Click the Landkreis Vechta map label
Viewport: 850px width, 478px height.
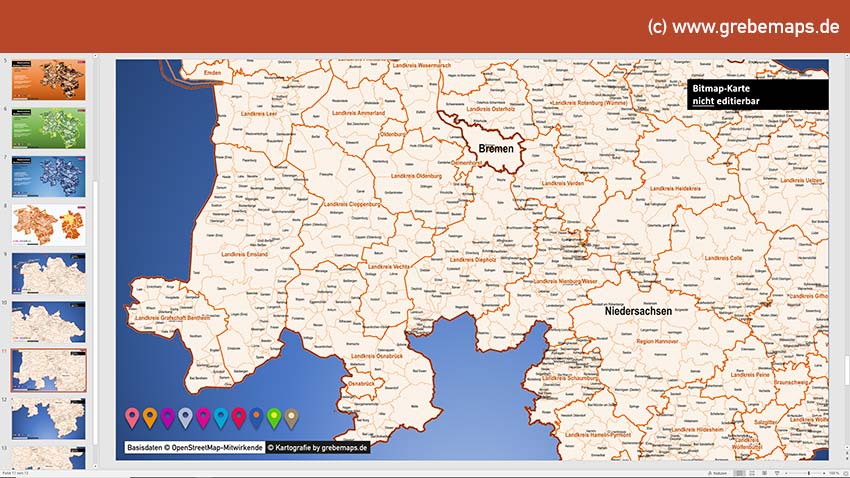[x=388, y=267]
